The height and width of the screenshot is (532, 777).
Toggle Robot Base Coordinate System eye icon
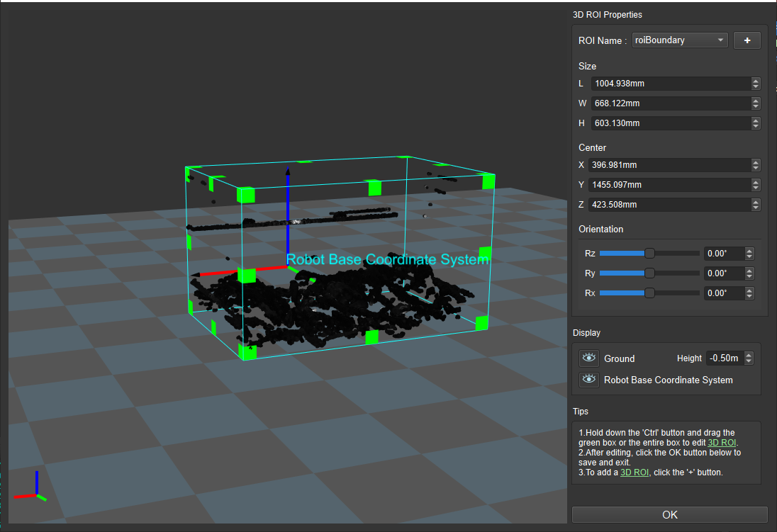(x=588, y=380)
